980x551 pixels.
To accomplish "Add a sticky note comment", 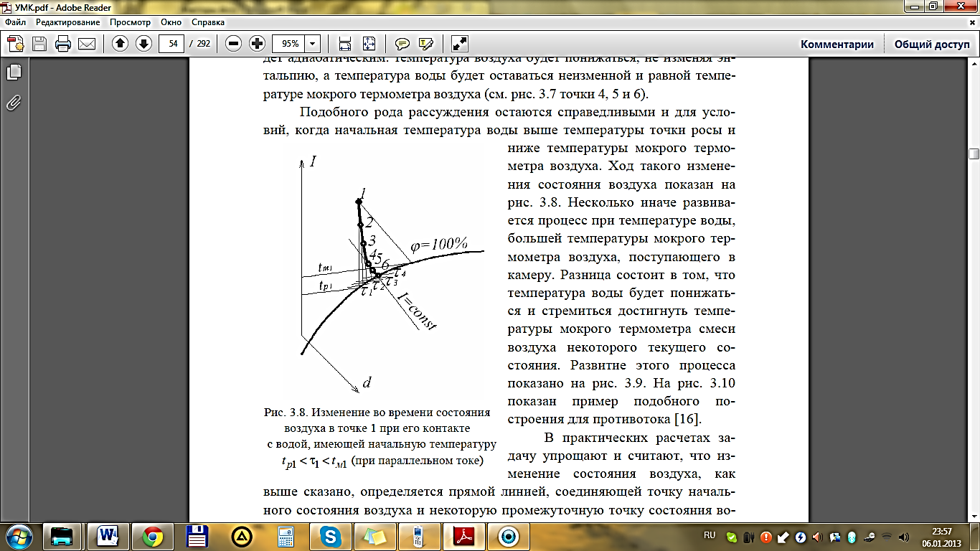I will (402, 44).
